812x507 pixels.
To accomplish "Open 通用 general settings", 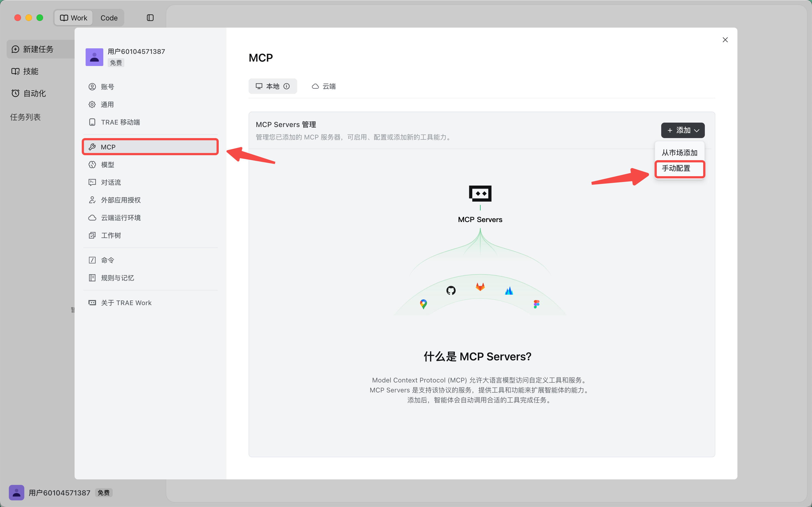I will point(150,105).
